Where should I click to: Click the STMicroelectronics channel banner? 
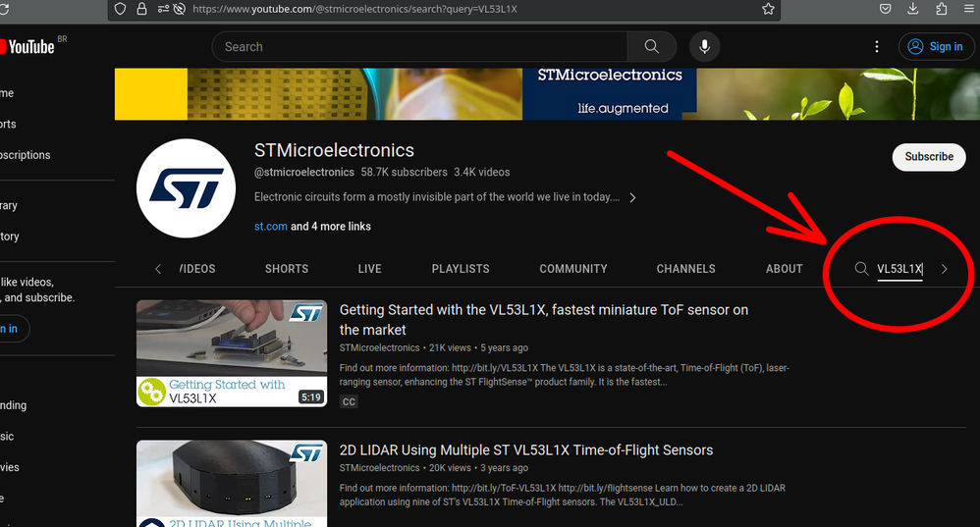(547, 94)
